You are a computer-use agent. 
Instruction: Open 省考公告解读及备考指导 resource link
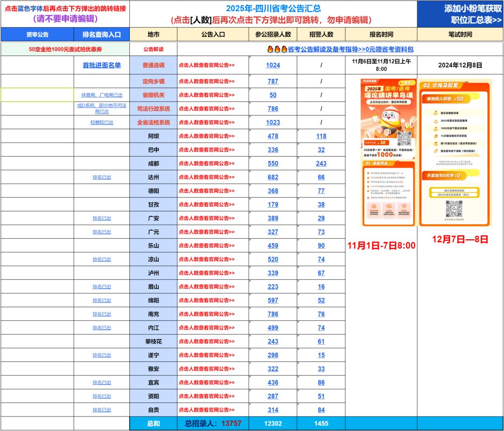click(350, 49)
